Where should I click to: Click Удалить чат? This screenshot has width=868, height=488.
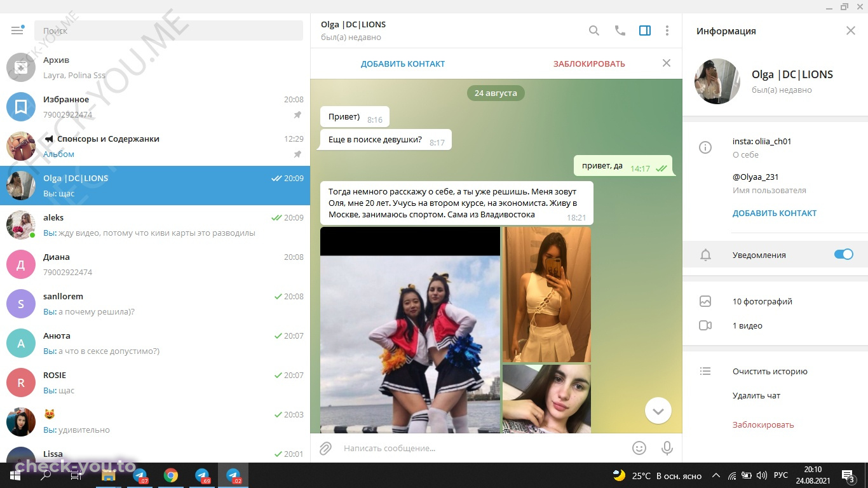[756, 395]
